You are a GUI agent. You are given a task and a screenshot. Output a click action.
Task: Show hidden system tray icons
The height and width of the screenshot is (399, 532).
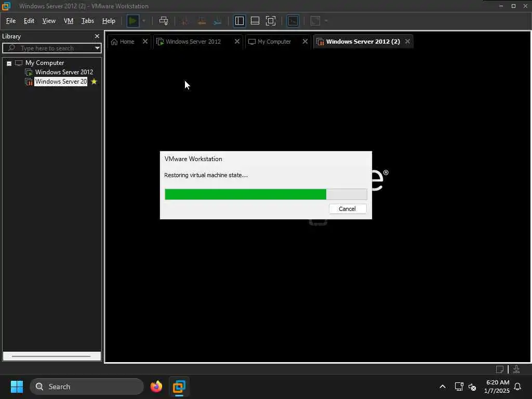pyautogui.click(x=443, y=387)
